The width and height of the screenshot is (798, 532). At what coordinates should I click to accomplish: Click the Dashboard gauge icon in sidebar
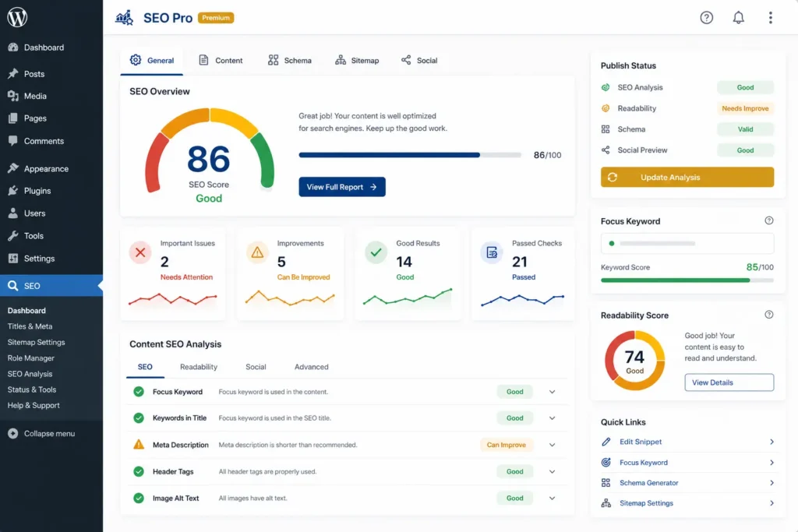(x=13, y=48)
